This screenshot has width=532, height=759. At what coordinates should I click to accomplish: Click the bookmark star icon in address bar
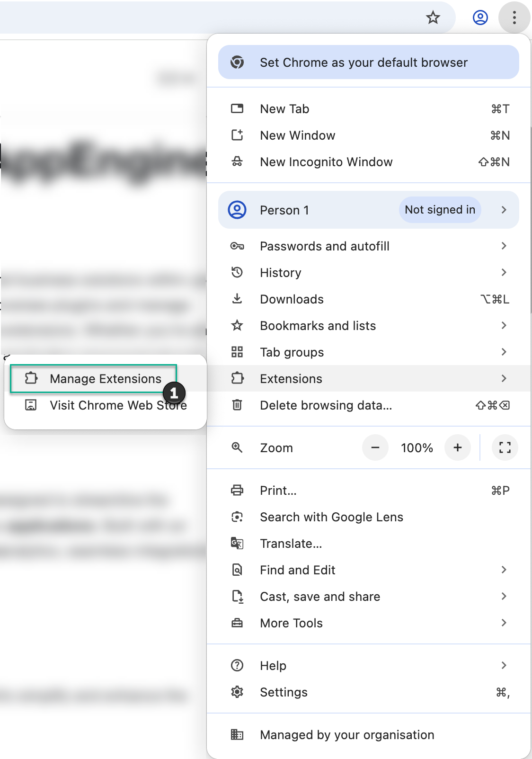433,18
